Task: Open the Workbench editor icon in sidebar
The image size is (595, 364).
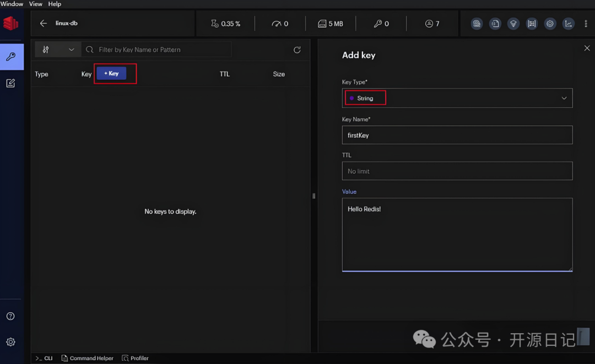Action: 11,83
